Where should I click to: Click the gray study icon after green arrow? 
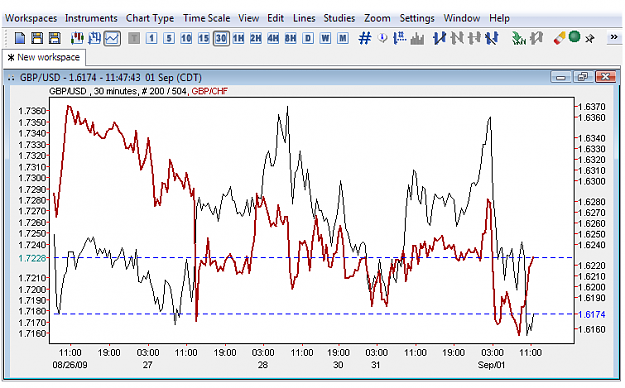point(537,38)
